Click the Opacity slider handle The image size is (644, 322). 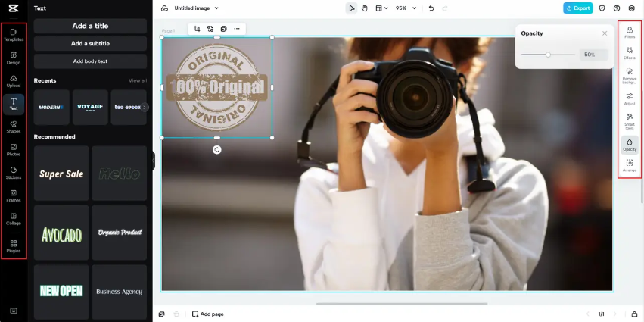(548, 55)
